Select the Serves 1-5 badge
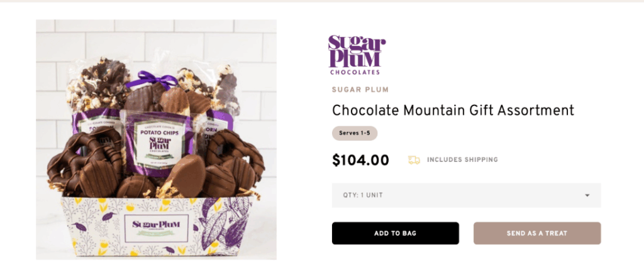The height and width of the screenshot is (265, 644). [354, 133]
